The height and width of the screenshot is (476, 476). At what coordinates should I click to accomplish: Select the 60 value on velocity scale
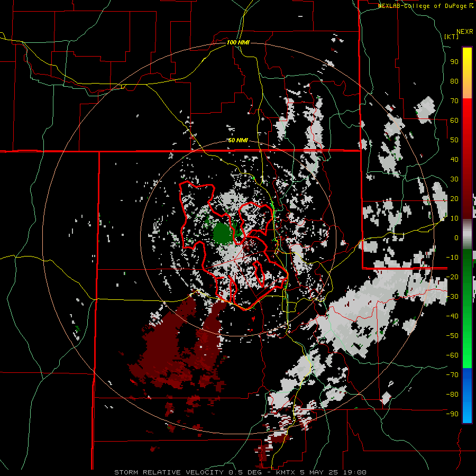pyautogui.click(x=454, y=120)
